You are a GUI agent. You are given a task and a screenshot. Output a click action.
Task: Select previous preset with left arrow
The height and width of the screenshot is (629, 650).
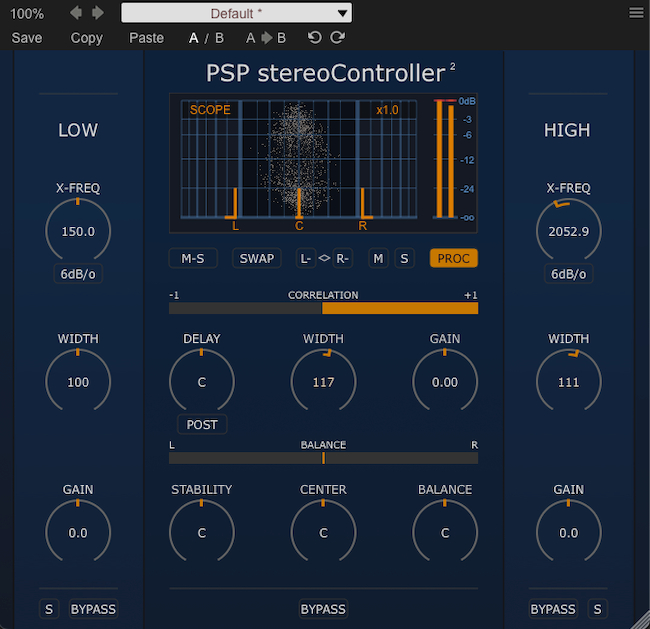(77, 13)
